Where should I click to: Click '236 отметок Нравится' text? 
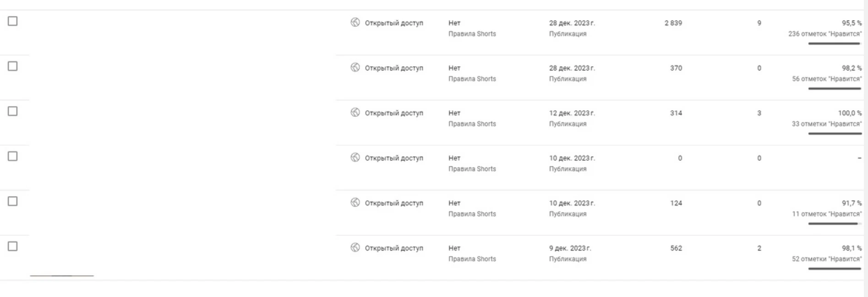point(825,34)
